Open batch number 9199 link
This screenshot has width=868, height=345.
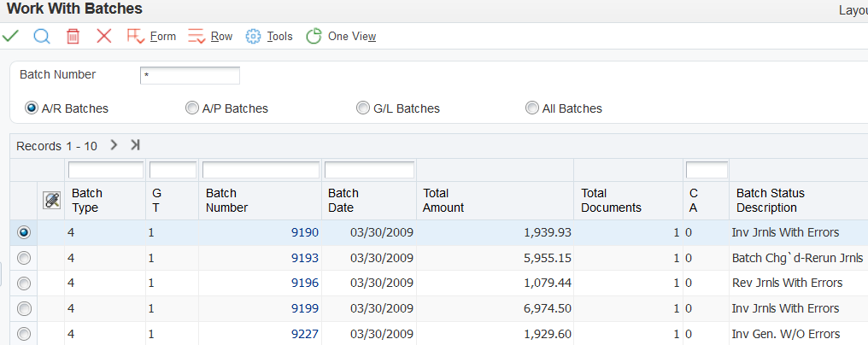[304, 308]
